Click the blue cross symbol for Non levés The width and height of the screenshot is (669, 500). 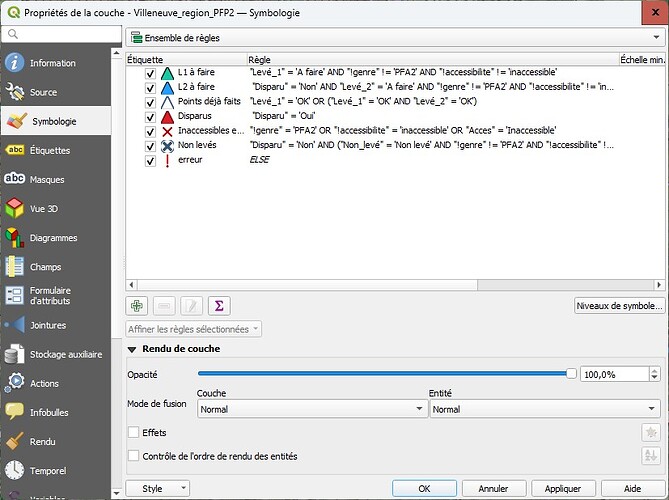tap(167, 146)
